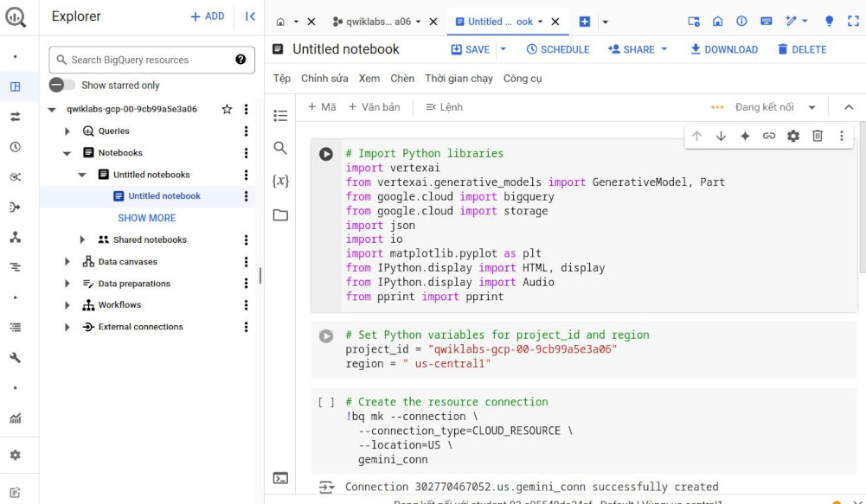This screenshot has height=504, width=866.
Task: Close the qwiklabs...a06 tab
Action: click(433, 22)
